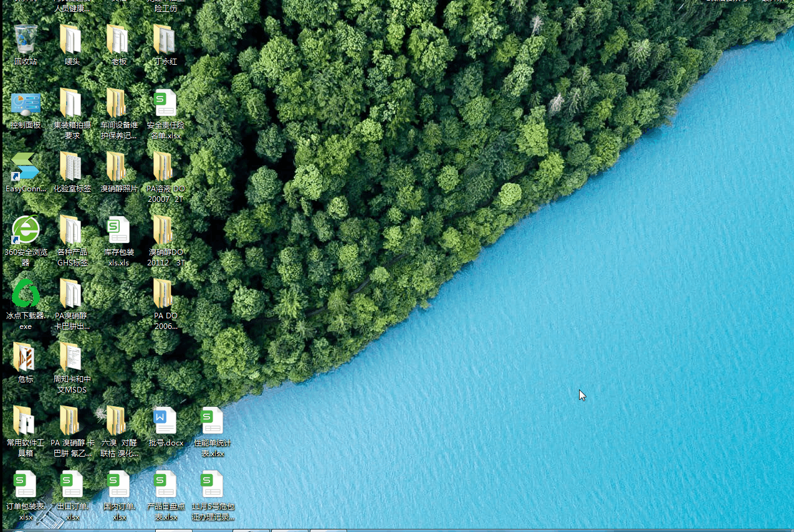The image size is (794, 532).
Task: Click the 老板 folder icon
Action: click(x=118, y=40)
